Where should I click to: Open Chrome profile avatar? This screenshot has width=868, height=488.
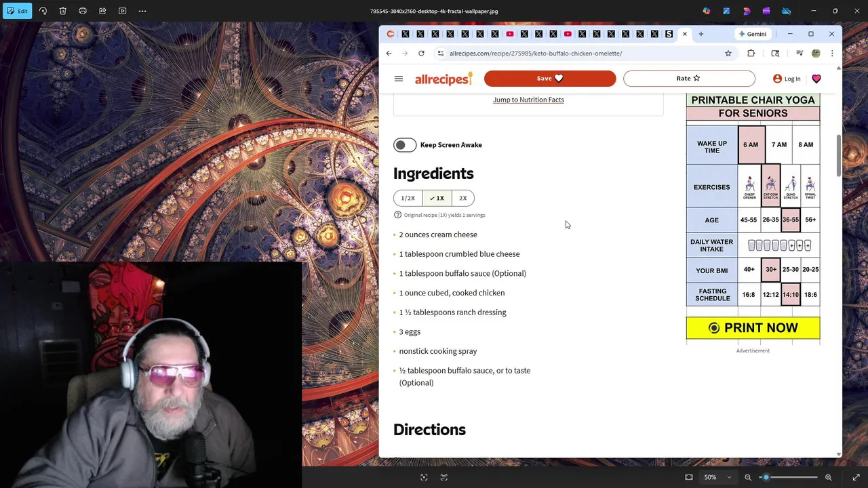point(816,54)
